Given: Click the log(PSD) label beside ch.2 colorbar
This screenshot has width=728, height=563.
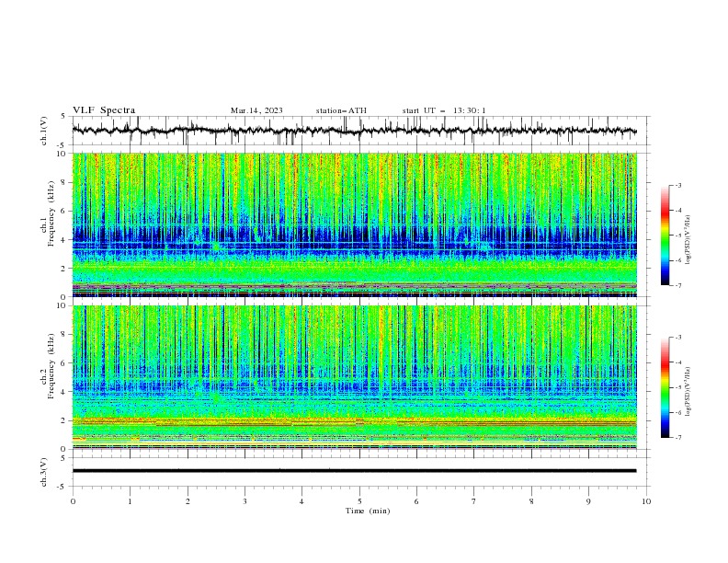Looking at the screenshot, I should [x=688, y=392].
